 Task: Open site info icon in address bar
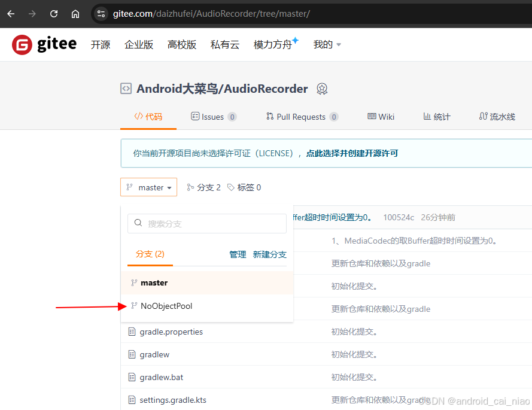101,14
